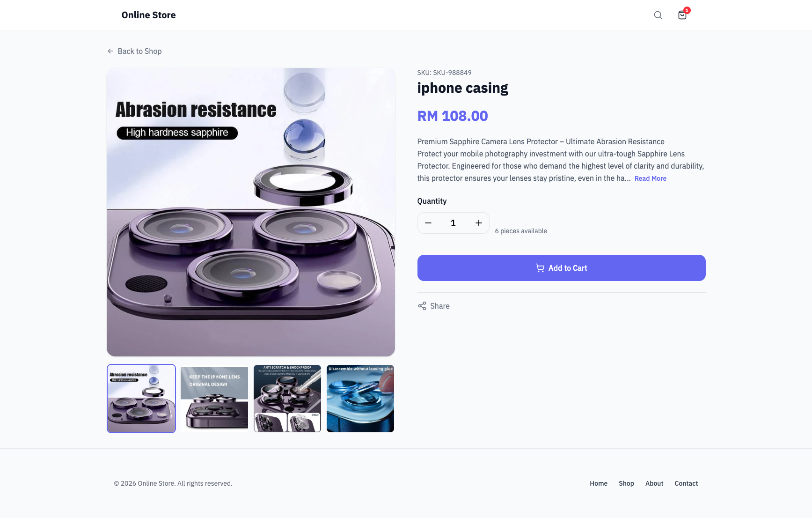Expand description with Read More
Screen dimensions: 812x518
click(x=650, y=178)
